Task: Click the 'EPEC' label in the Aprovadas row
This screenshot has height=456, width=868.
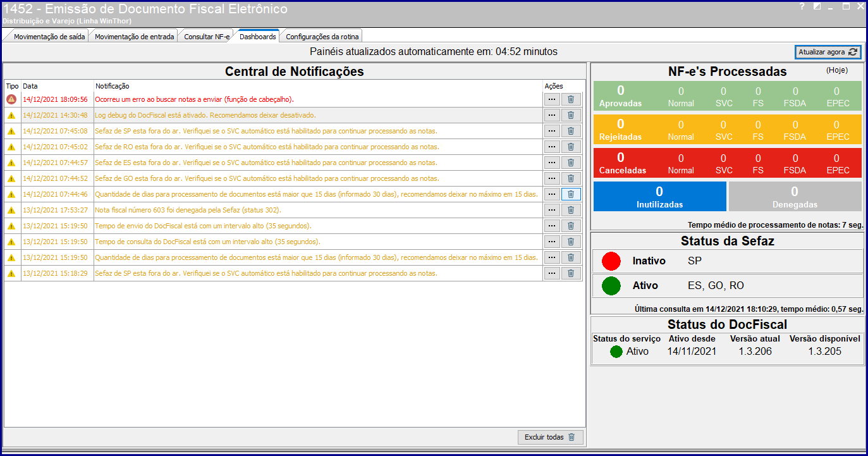Action: click(838, 103)
